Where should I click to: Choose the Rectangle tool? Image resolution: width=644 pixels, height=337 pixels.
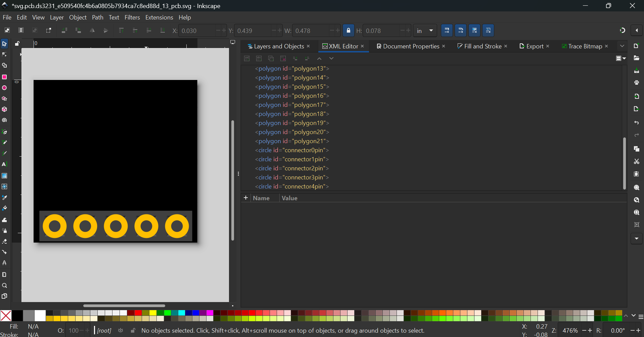[4, 77]
